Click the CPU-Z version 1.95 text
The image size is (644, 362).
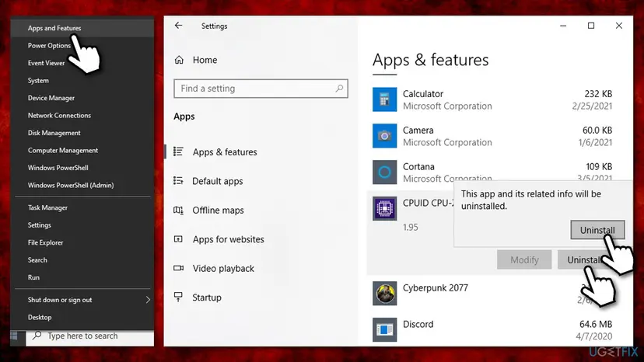pyautogui.click(x=410, y=228)
